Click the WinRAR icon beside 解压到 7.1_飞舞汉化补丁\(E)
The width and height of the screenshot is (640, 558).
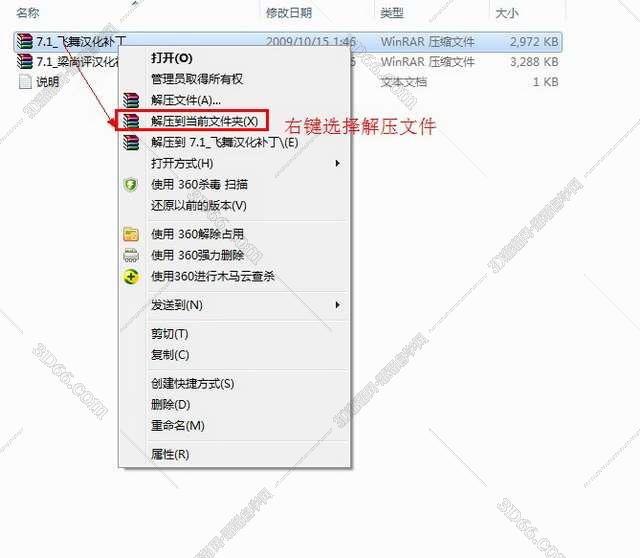(131, 142)
